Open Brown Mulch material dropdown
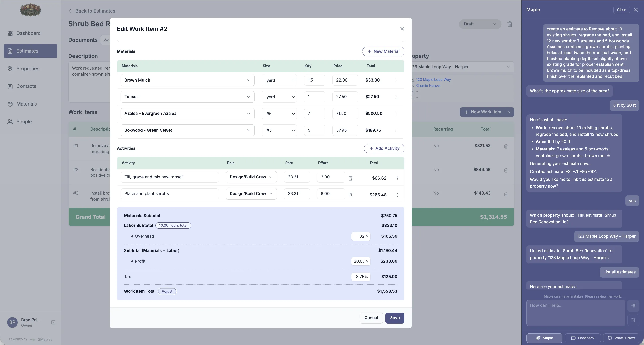Viewport: 644px width, 345px height. (187, 80)
